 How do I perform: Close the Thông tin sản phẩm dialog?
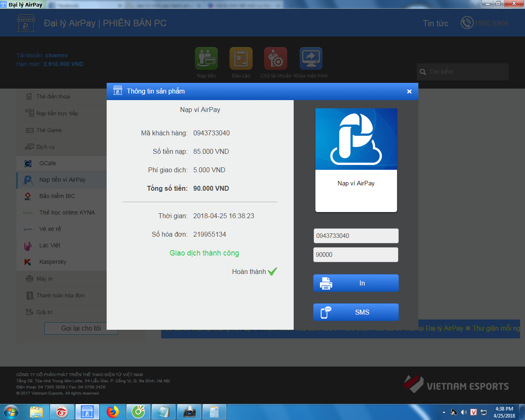pos(409,91)
